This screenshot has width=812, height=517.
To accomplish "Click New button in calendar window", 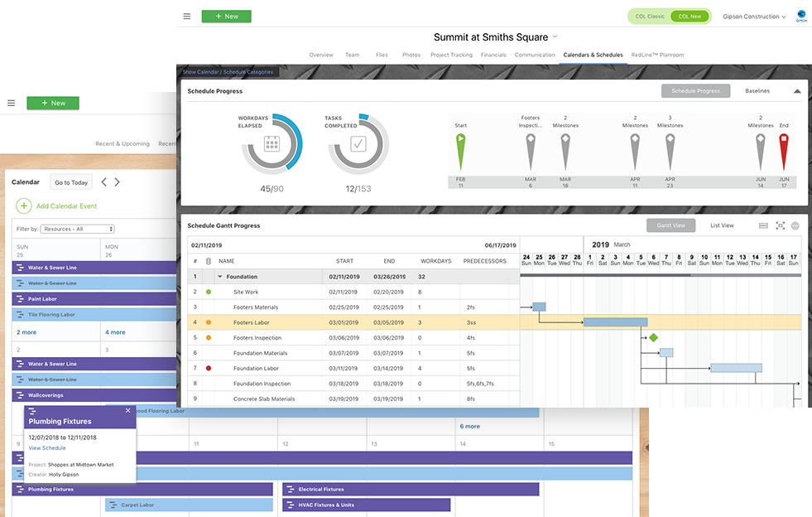I will coord(53,104).
